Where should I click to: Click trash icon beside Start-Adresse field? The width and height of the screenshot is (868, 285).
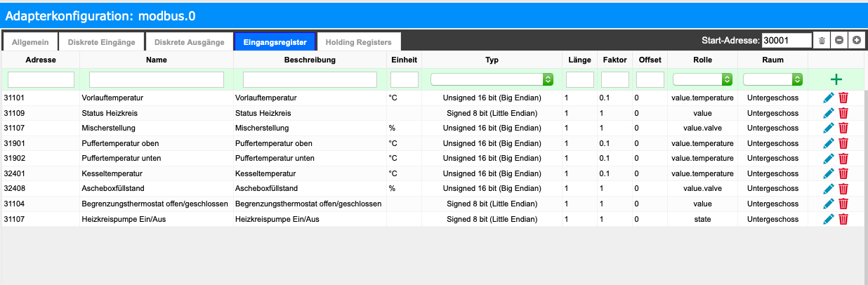tap(822, 41)
